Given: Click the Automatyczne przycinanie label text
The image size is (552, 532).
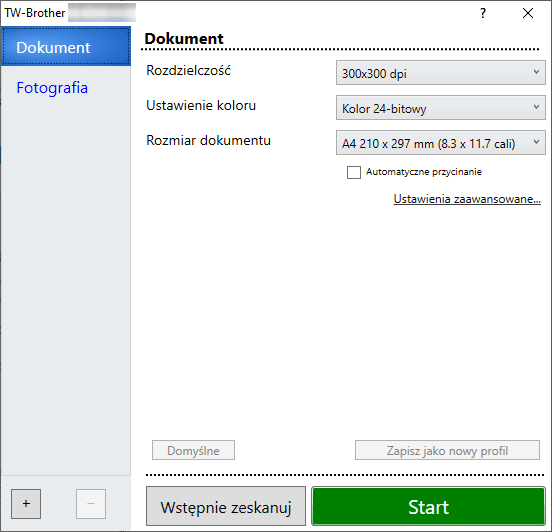Looking at the screenshot, I should 424,172.
